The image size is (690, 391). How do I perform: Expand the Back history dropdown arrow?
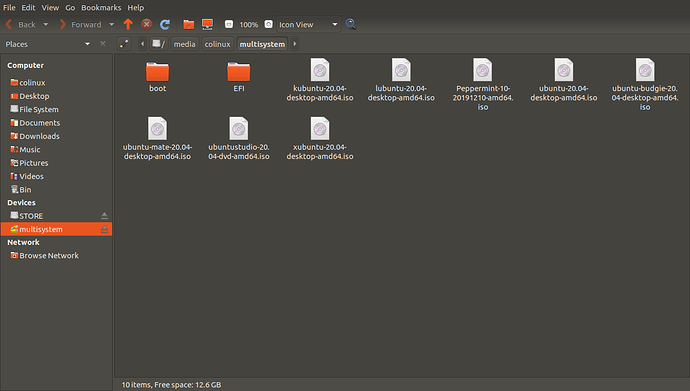[46, 25]
